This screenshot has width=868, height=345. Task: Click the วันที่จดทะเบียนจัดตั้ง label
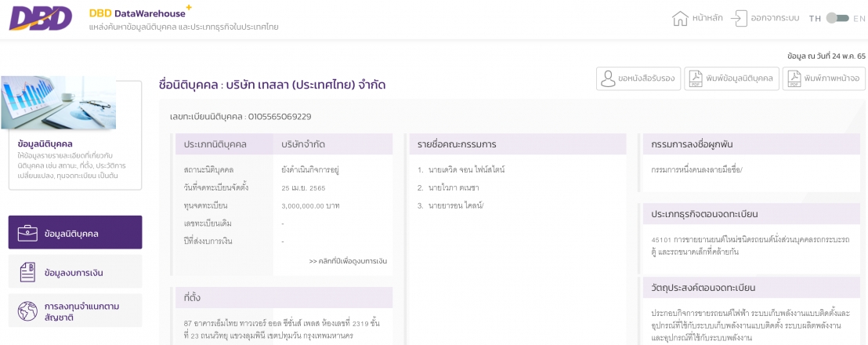pyautogui.click(x=216, y=187)
